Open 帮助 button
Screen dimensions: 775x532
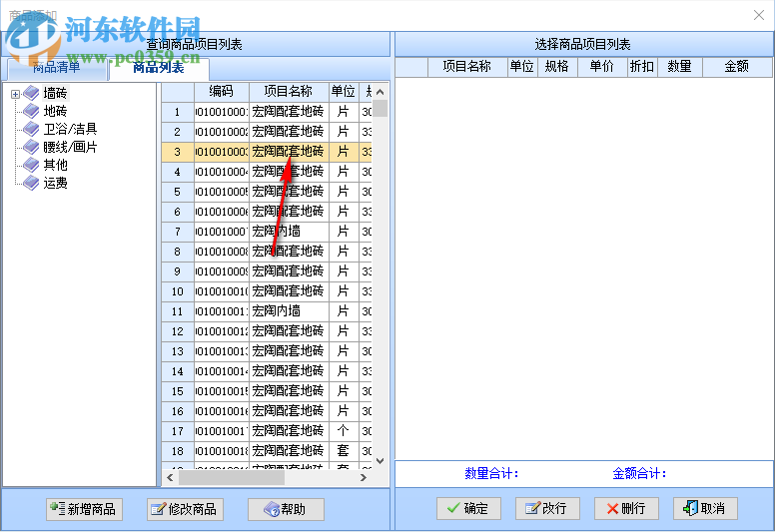click(287, 509)
